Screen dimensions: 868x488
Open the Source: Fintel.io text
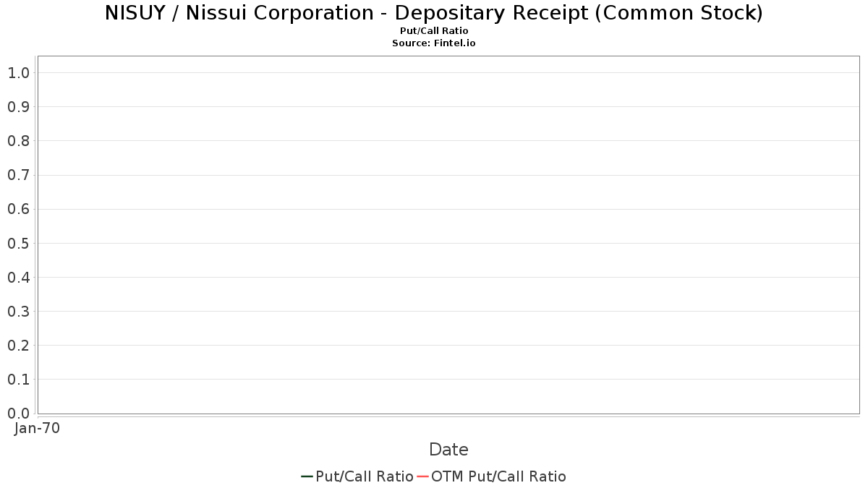pyautogui.click(x=434, y=43)
